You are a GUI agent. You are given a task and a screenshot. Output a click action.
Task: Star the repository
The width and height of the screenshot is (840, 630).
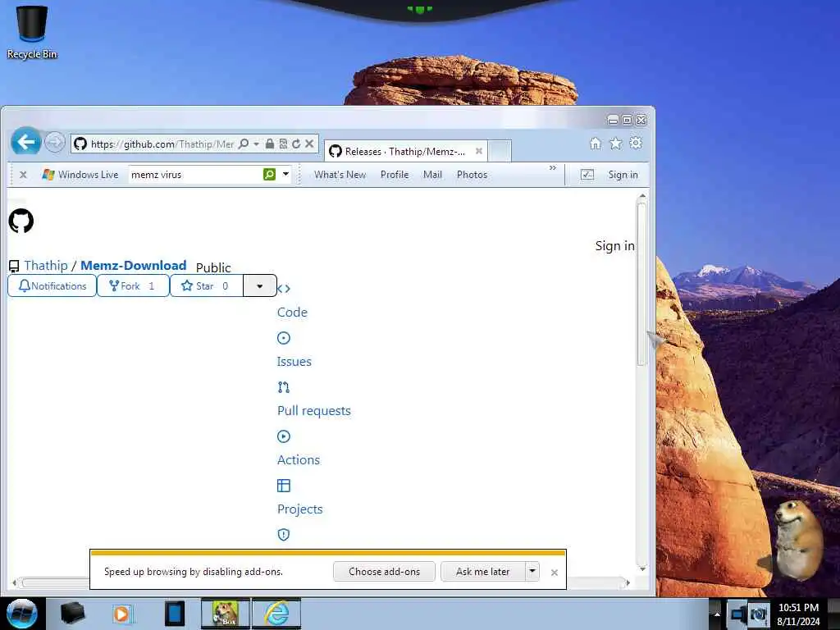point(206,286)
